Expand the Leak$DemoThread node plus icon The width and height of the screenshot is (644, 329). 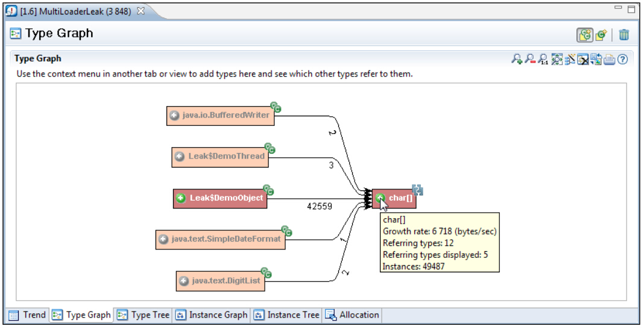(180, 157)
